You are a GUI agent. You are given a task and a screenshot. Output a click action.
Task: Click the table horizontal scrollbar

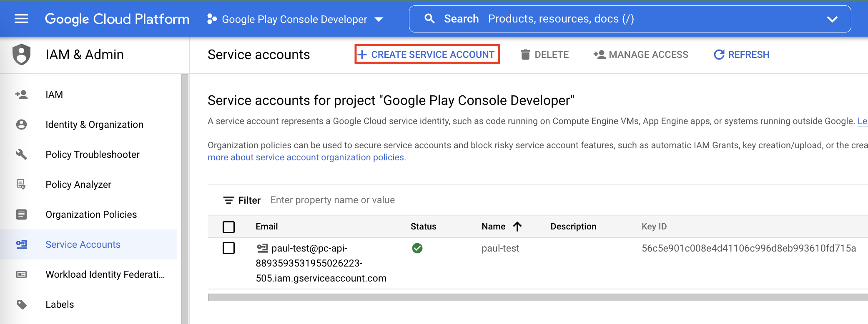538,297
